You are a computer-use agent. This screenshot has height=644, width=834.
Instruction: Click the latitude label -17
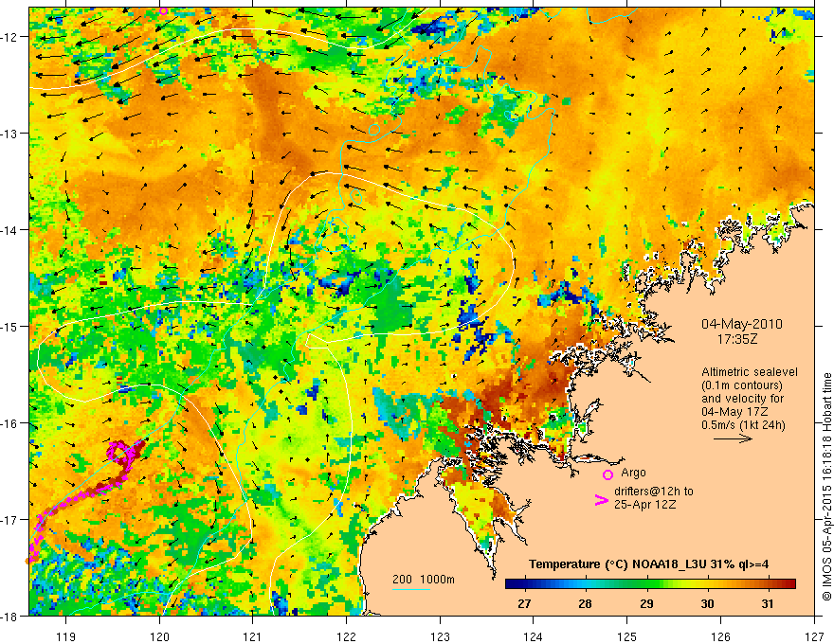[x=9, y=520]
